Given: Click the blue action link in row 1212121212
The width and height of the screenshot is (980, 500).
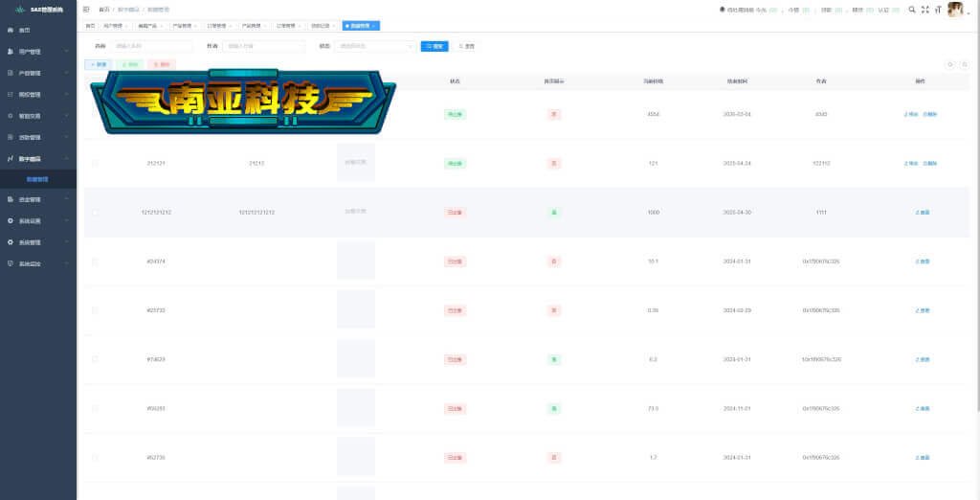Looking at the screenshot, I should [x=923, y=213].
